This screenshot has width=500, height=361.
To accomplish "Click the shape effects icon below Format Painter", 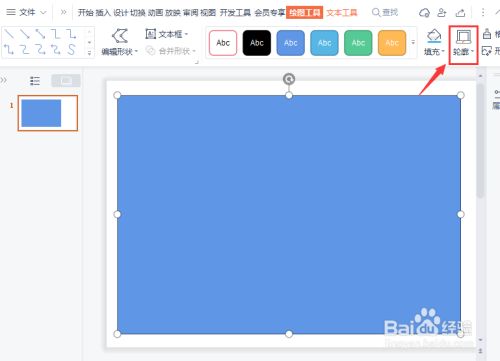I will click(487, 51).
